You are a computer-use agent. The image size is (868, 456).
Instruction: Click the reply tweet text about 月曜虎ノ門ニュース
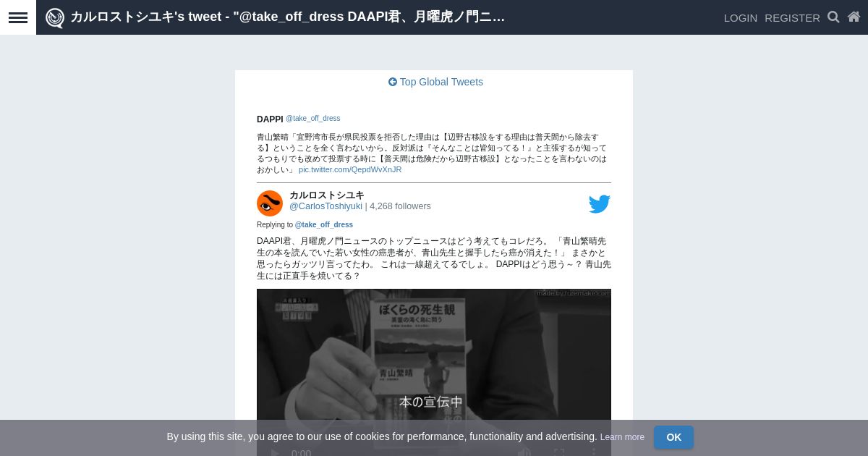point(434,258)
